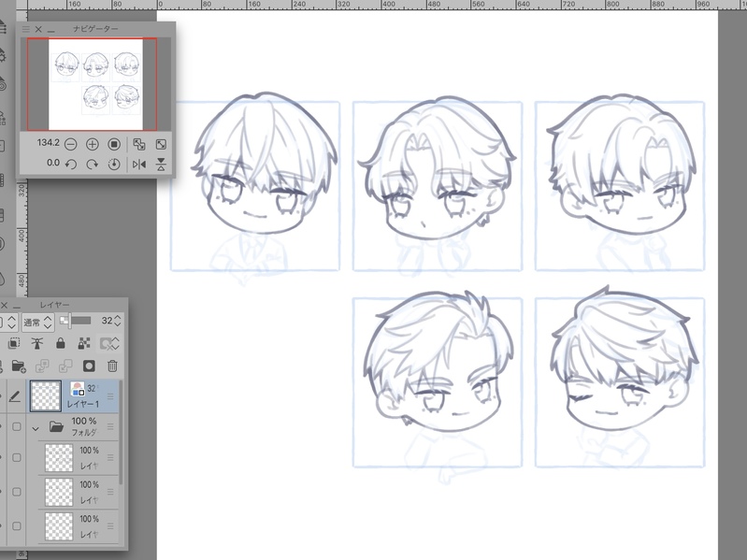747x560 pixels.
Task: Click the opacity value 32 in the Layer panel
Action: coord(107,321)
